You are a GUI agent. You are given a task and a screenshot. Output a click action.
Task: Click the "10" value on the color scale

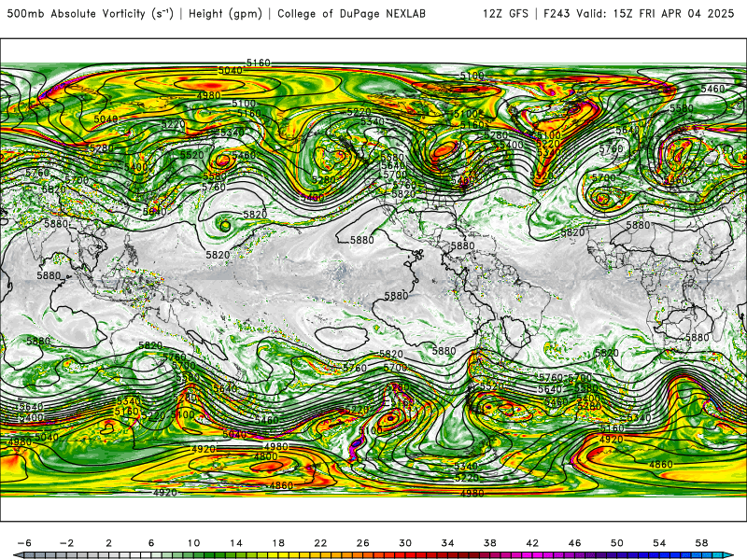tap(193, 543)
